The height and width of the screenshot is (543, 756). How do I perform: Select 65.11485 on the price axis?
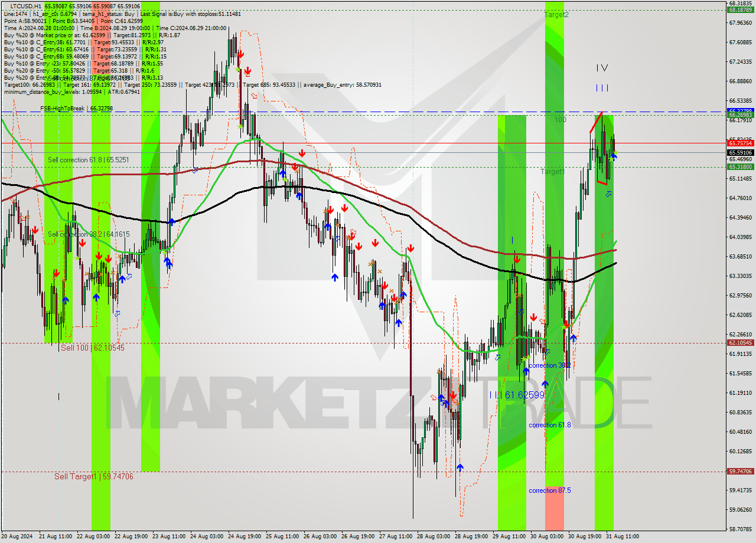tap(740, 178)
